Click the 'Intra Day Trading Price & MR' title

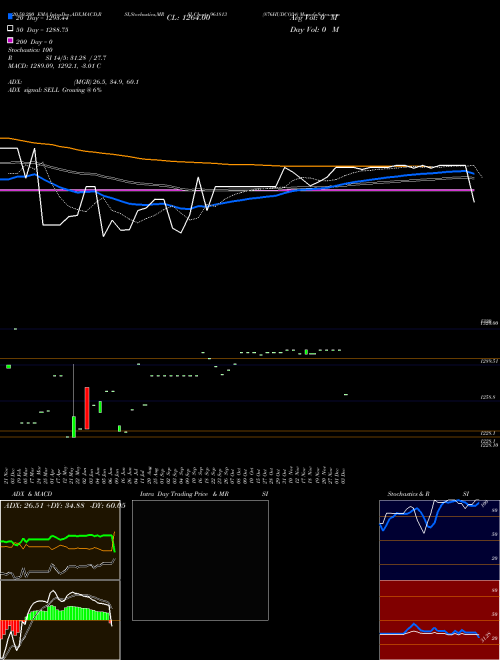184,494
